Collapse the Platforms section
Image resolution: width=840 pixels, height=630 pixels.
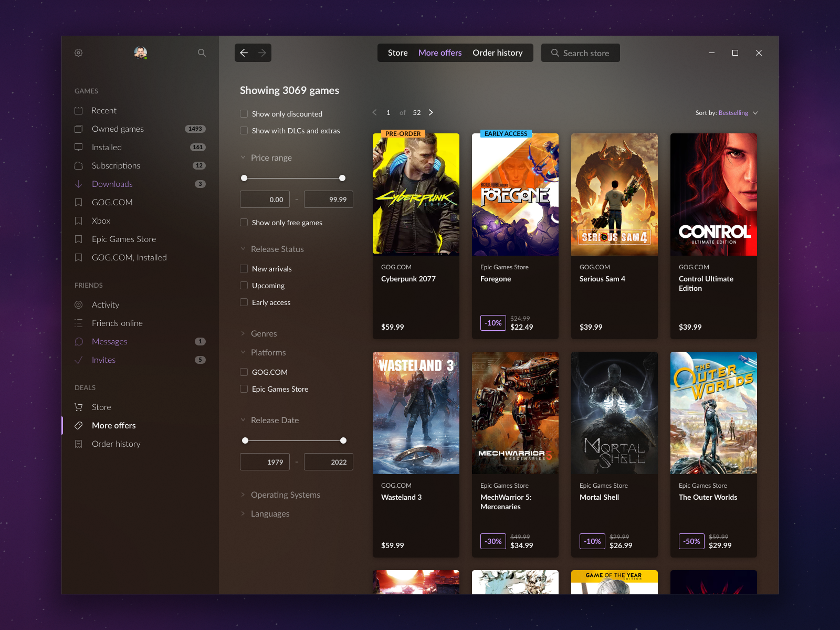(263, 352)
